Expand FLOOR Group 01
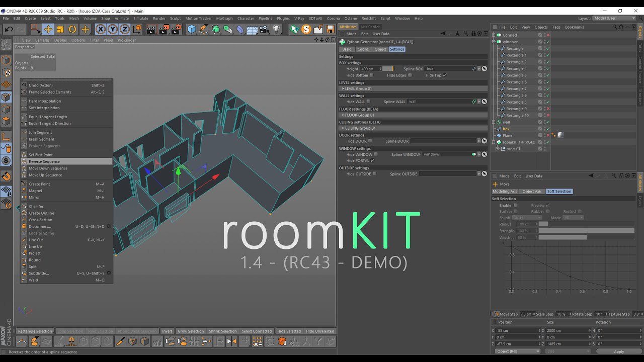This screenshot has height=362, width=644. [x=343, y=115]
